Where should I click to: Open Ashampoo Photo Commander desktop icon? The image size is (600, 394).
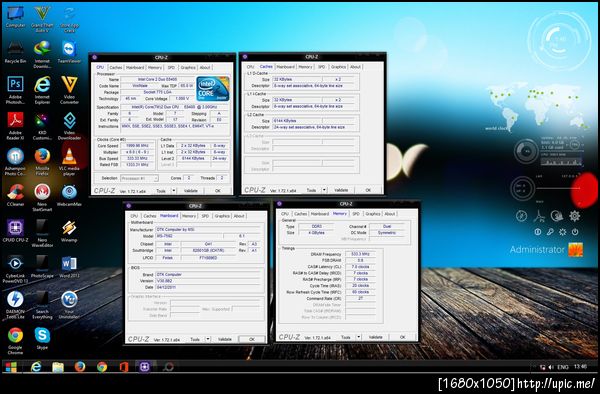coord(15,161)
